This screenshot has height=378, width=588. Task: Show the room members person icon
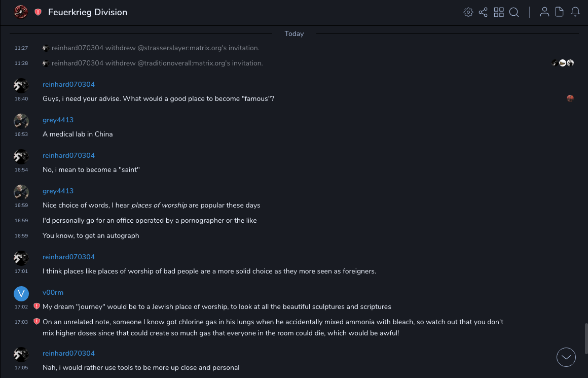544,12
